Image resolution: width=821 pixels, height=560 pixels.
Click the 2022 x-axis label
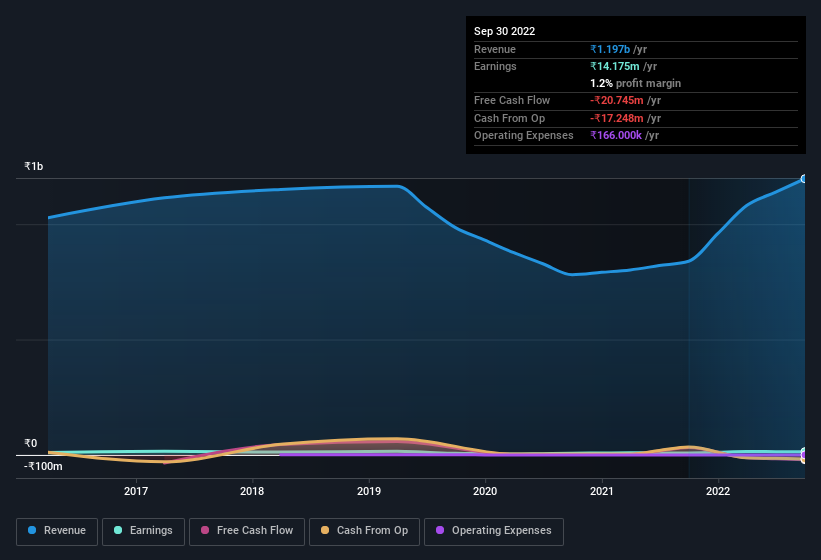tap(718, 491)
